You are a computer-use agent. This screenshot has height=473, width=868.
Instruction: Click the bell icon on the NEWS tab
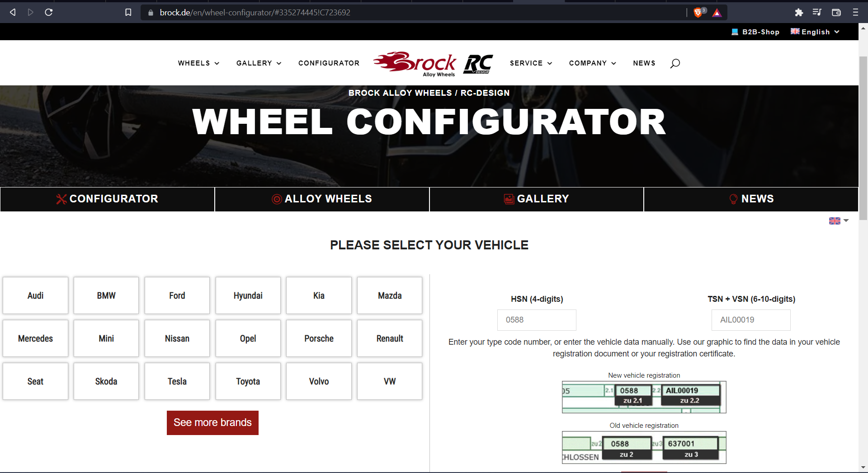tap(734, 199)
